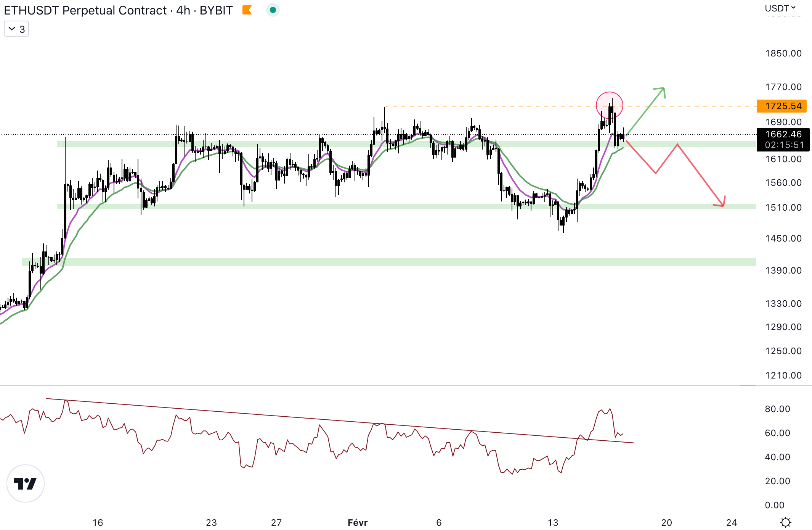Select the orange dashed horizontal line

[496, 106]
